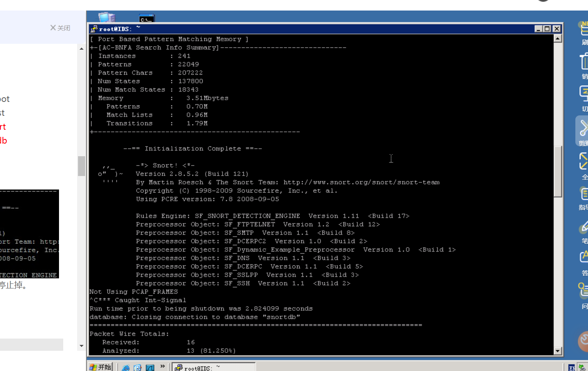Screen dimensions: 588x371
Task: Open the terminal screenshot thumbnail in left panel
Action: tap(30, 234)
